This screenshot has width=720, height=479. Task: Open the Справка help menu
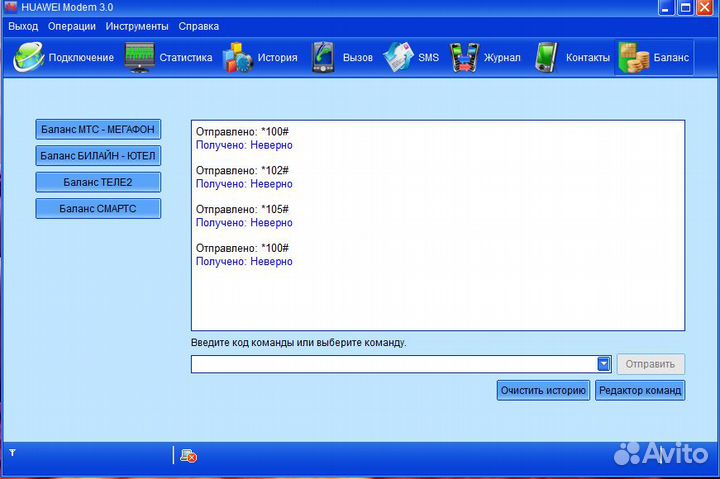(x=198, y=26)
